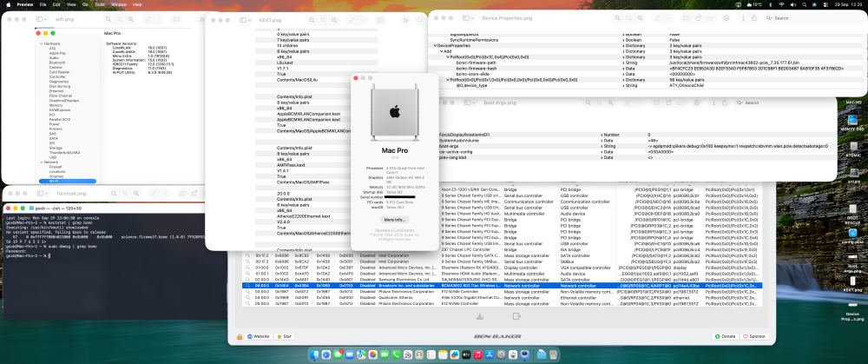
Task: Click the Hackintool lock icon beside Website
Action: pos(240,336)
